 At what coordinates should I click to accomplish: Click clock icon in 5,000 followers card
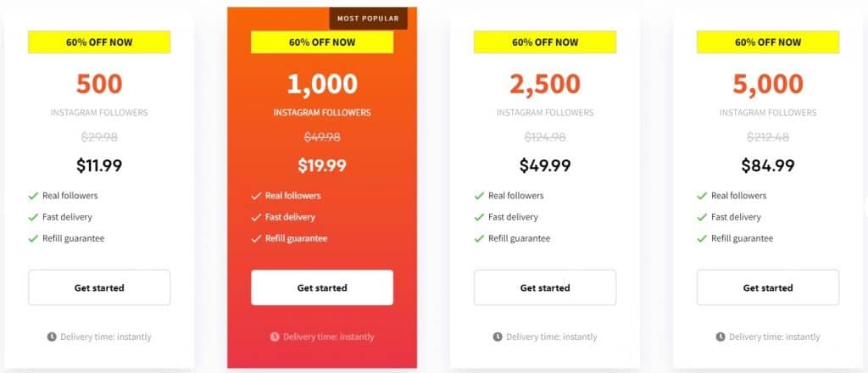721,337
